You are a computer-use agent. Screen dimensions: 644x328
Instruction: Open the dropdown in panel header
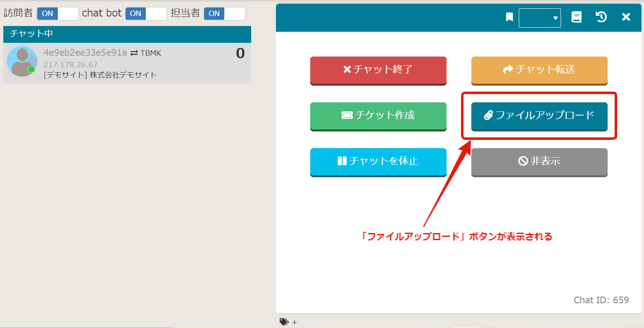pos(539,18)
